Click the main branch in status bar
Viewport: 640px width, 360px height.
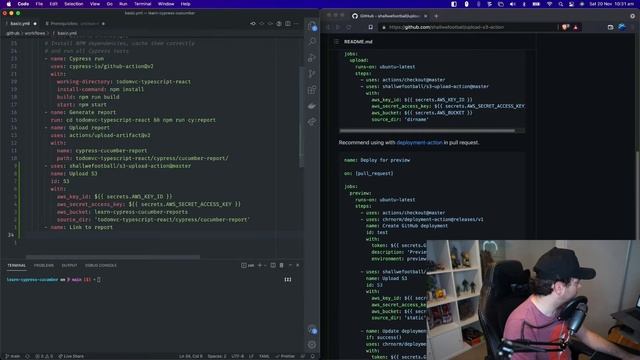pos(13,356)
